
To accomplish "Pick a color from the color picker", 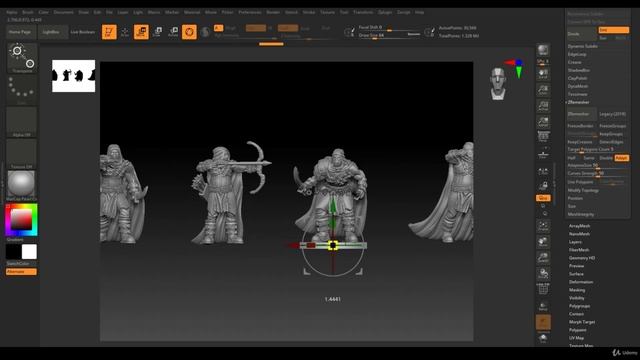I will pyautogui.click(x=21, y=220).
